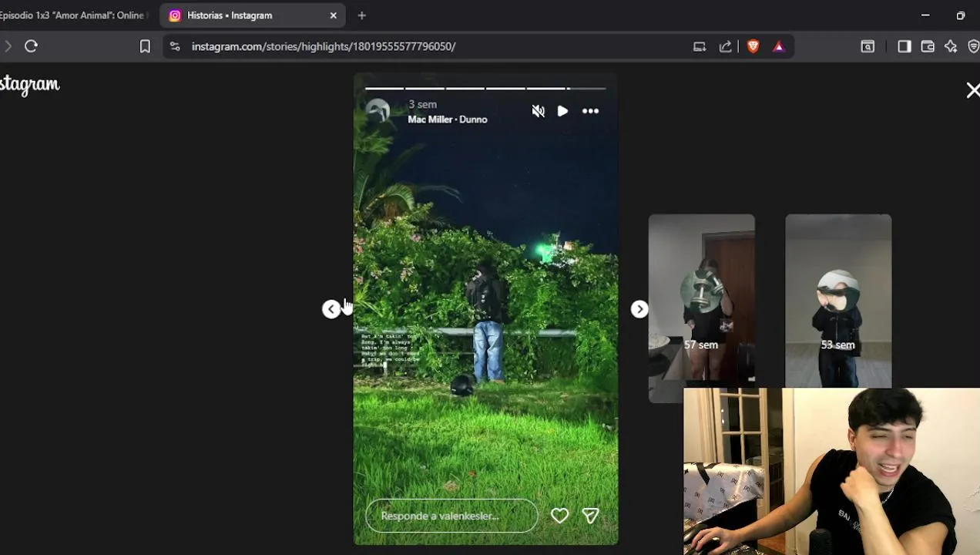This screenshot has width=980, height=555.
Task: Open Brave VPN icon
Action: coord(974,46)
